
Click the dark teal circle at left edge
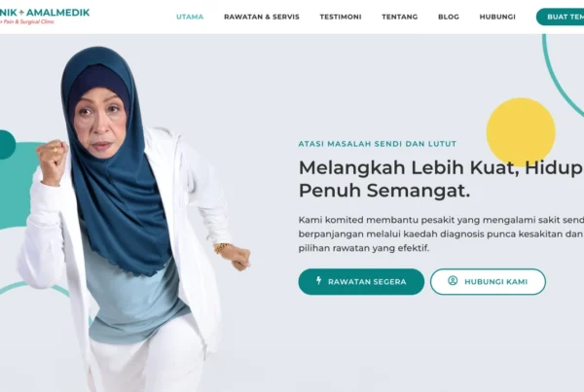click(x=8, y=145)
